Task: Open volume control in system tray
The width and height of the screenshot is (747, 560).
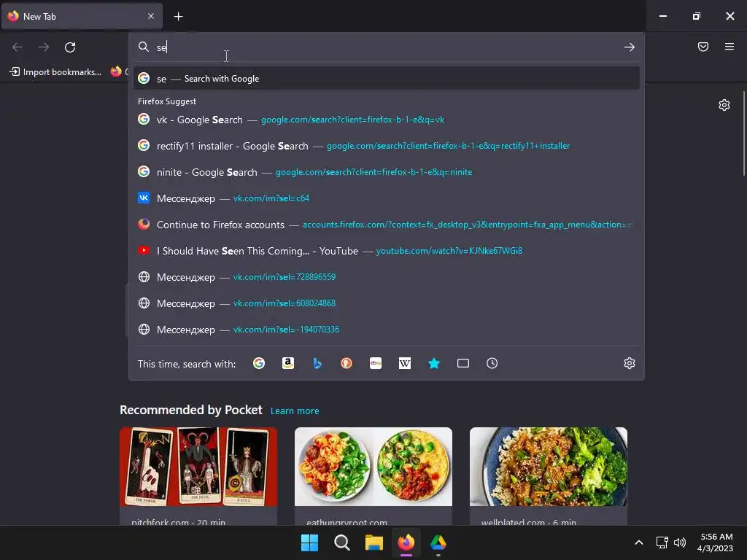Action: point(680,542)
